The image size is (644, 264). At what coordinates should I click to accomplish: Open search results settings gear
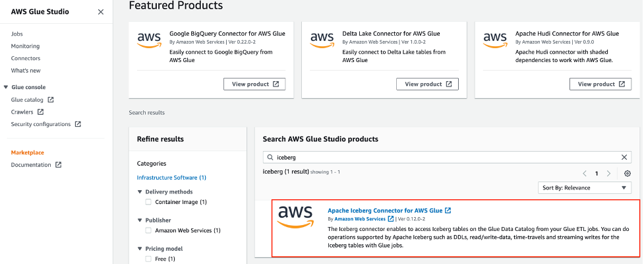628,174
